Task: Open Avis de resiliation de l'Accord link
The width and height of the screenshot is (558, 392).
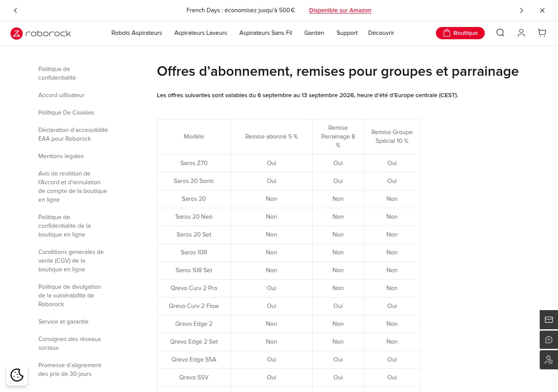Action: pyautogui.click(x=72, y=186)
